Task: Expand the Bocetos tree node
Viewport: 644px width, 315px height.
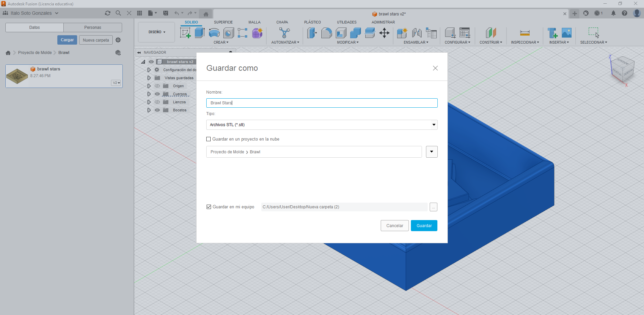Action: (149, 110)
